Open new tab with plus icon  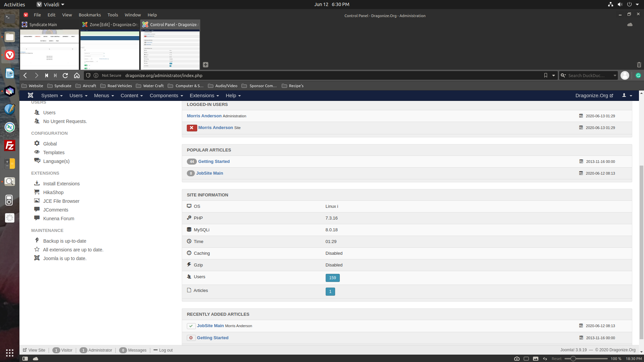click(206, 65)
